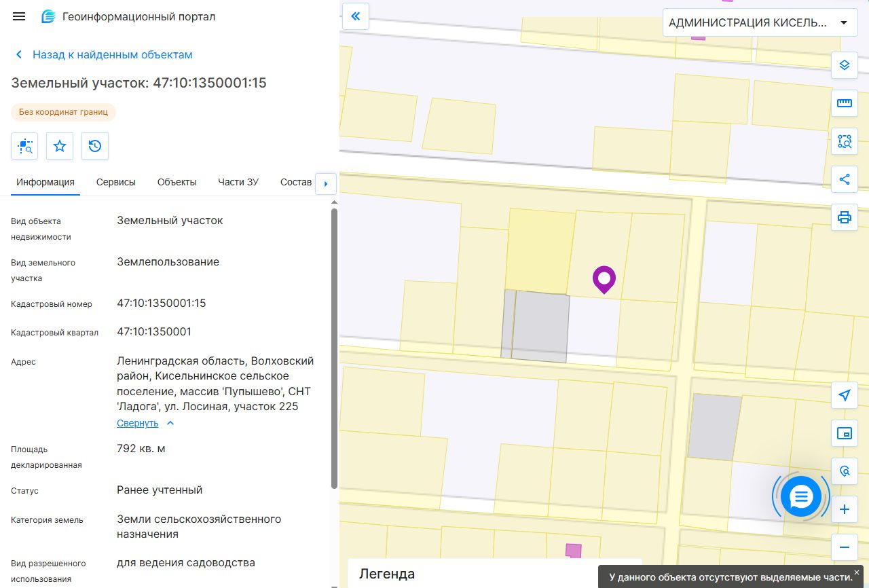Image resolution: width=869 pixels, height=588 pixels.
Task: Click the information panel vertical scrollbar
Action: (x=334, y=348)
